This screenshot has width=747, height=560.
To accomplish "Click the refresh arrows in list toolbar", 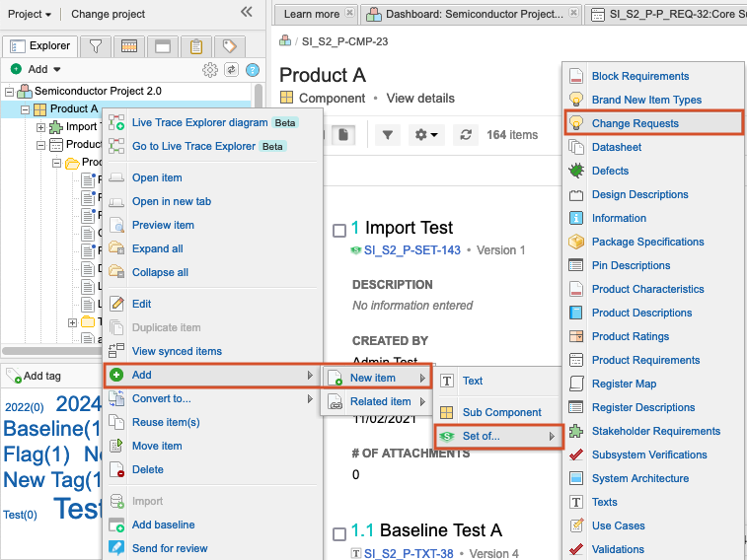I will (x=466, y=135).
